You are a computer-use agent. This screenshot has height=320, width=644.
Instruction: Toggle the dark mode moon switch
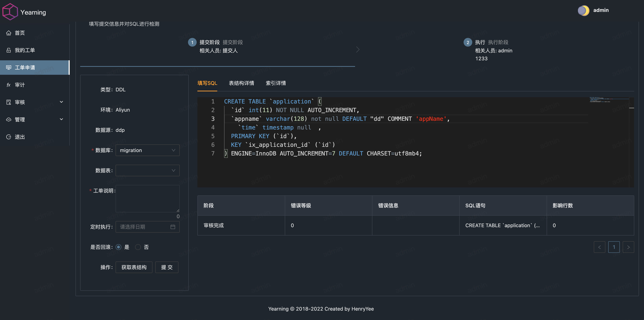(x=583, y=10)
